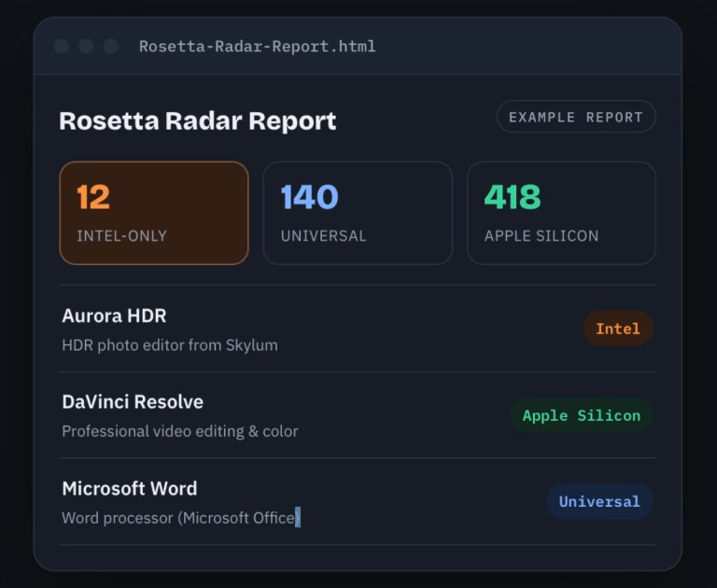Click the third window traffic-light dot

click(x=111, y=46)
